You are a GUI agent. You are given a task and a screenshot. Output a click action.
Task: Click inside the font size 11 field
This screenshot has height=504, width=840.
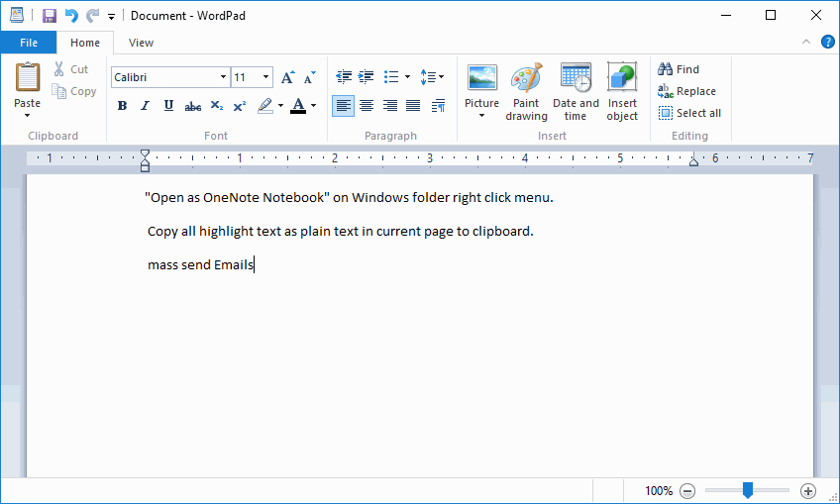[246, 77]
